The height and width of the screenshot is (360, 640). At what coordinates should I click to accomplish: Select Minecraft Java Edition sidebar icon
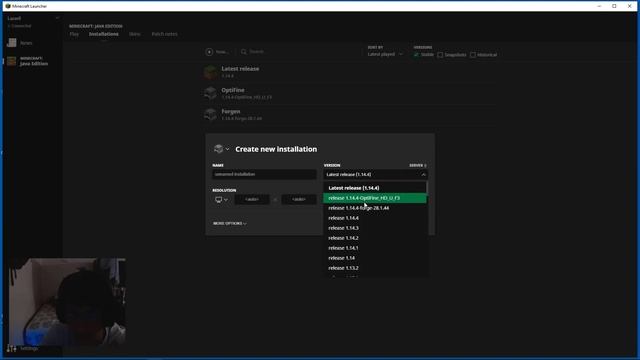pos(12,61)
